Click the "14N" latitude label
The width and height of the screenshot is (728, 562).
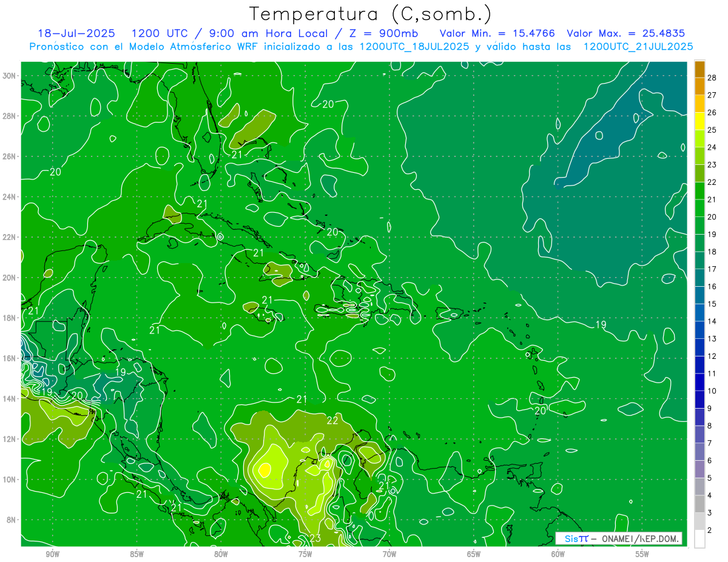point(10,399)
